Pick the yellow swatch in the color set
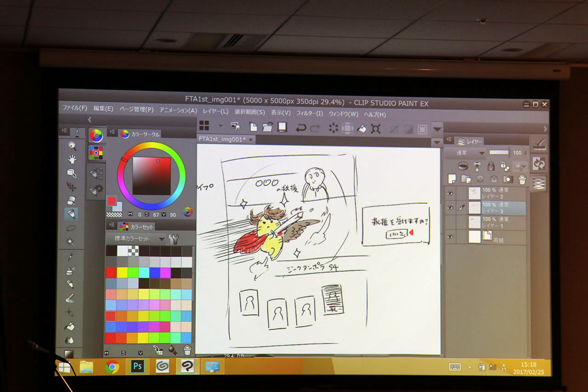This screenshot has width=588, height=392. tap(122, 273)
